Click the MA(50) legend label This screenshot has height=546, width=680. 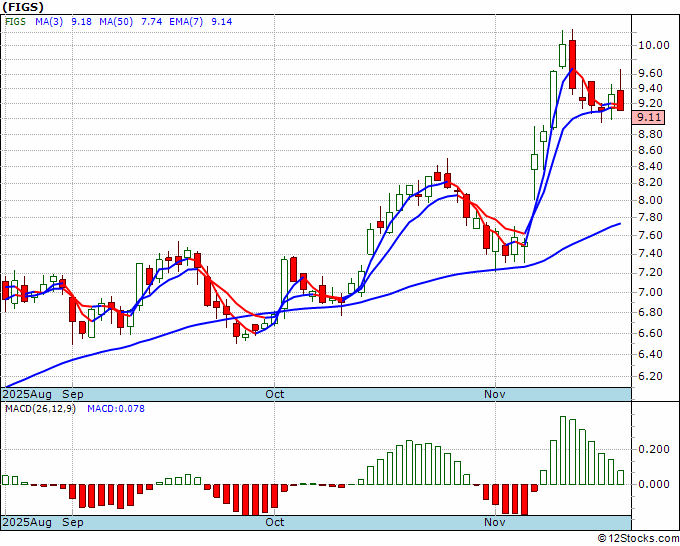point(116,21)
